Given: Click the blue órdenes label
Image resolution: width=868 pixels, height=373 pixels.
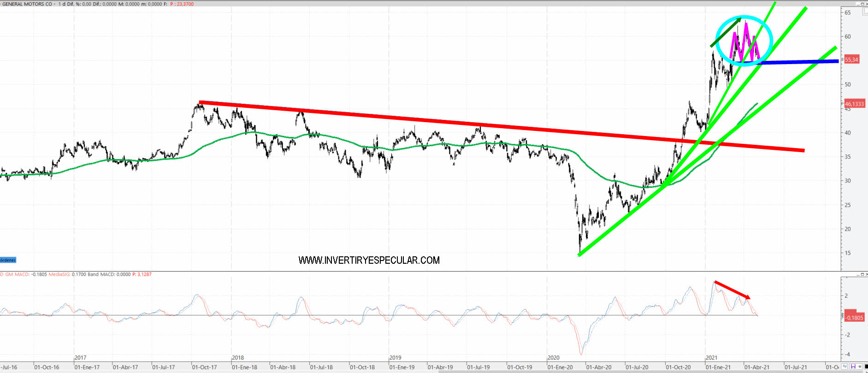Looking at the screenshot, I should click(8, 260).
